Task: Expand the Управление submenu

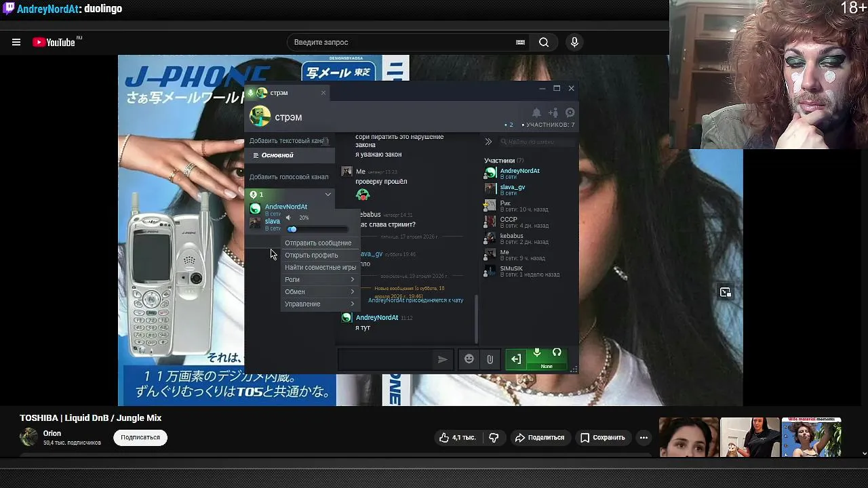Action: (x=319, y=304)
